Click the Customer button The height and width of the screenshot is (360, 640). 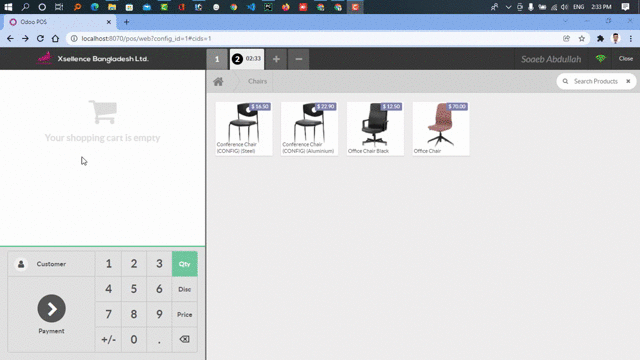click(x=51, y=264)
